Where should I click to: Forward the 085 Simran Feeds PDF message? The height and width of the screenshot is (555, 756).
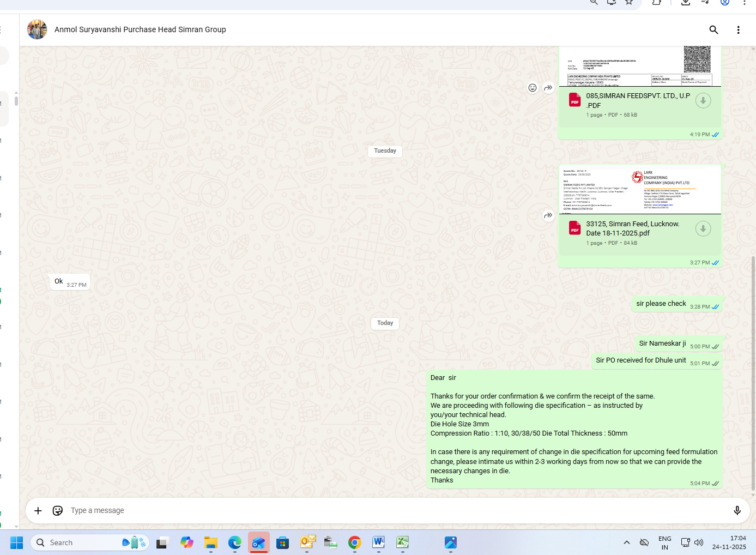pos(548,88)
